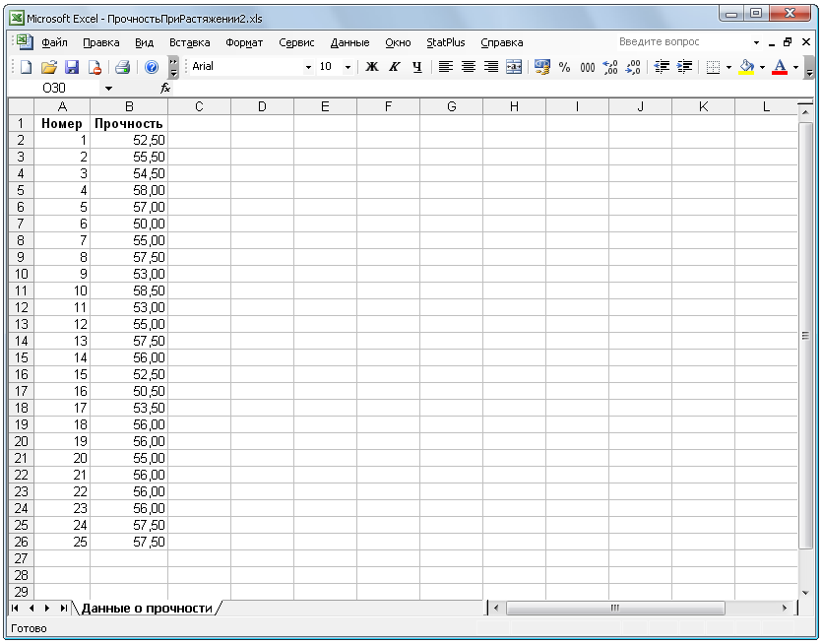The width and height of the screenshot is (822, 644).
Task: Open the help question box dropdown arrow
Action: tap(756, 42)
